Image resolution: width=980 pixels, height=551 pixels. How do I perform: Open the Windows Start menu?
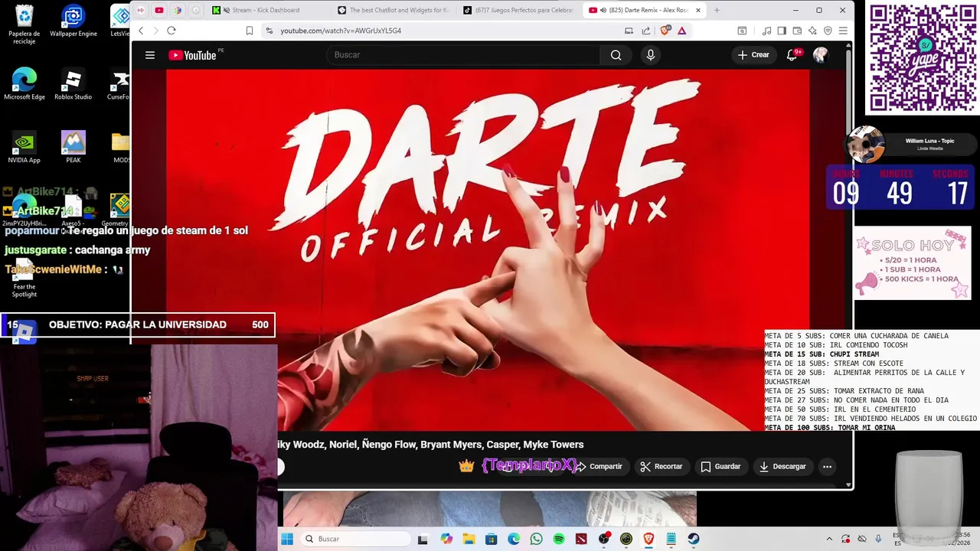tap(287, 539)
